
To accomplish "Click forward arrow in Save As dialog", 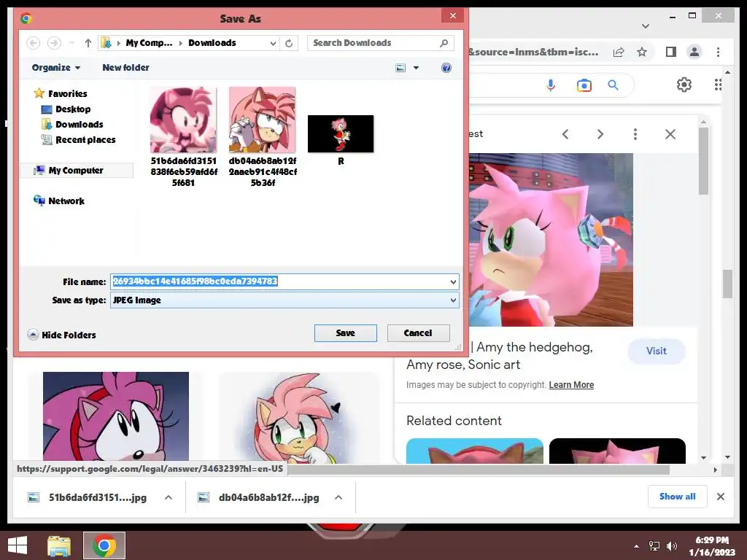I will click(x=54, y=43).
